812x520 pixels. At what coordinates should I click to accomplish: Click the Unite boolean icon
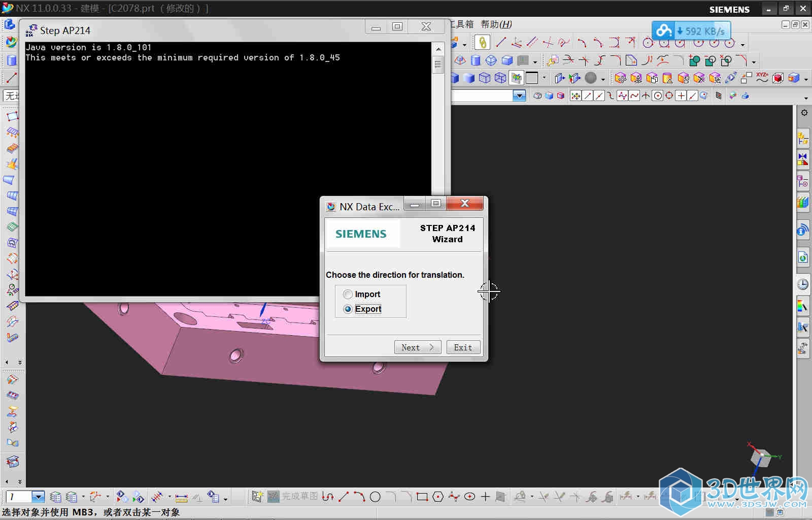tap(694, 61)
